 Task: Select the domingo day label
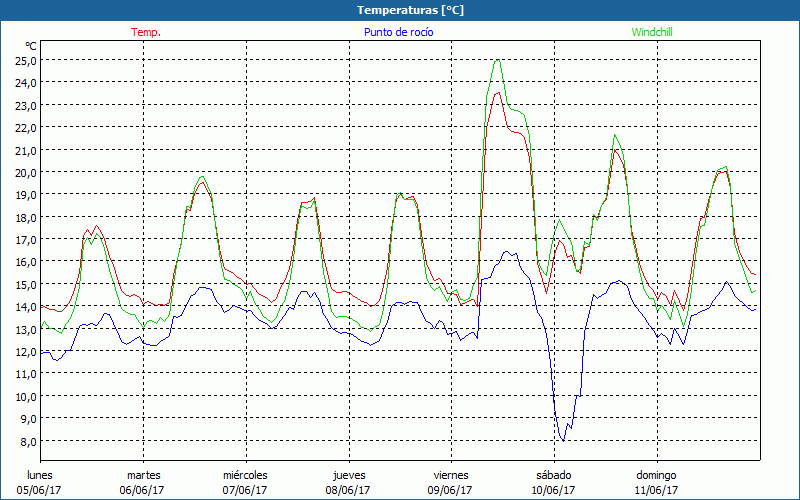click(x=656, y=475)
